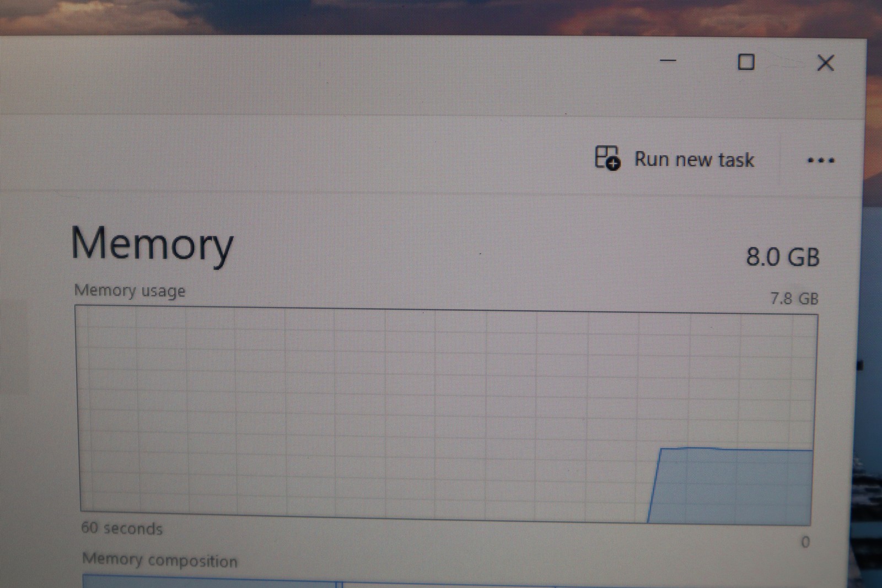Click the Run new task icon
This screenshot has height=588, width=882.
click(607, 158)
